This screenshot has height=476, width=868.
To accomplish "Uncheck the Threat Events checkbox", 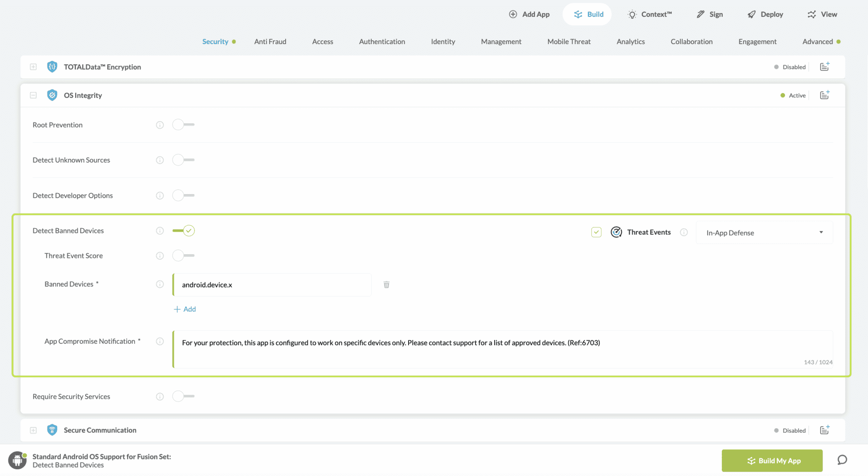I will 596,232.
